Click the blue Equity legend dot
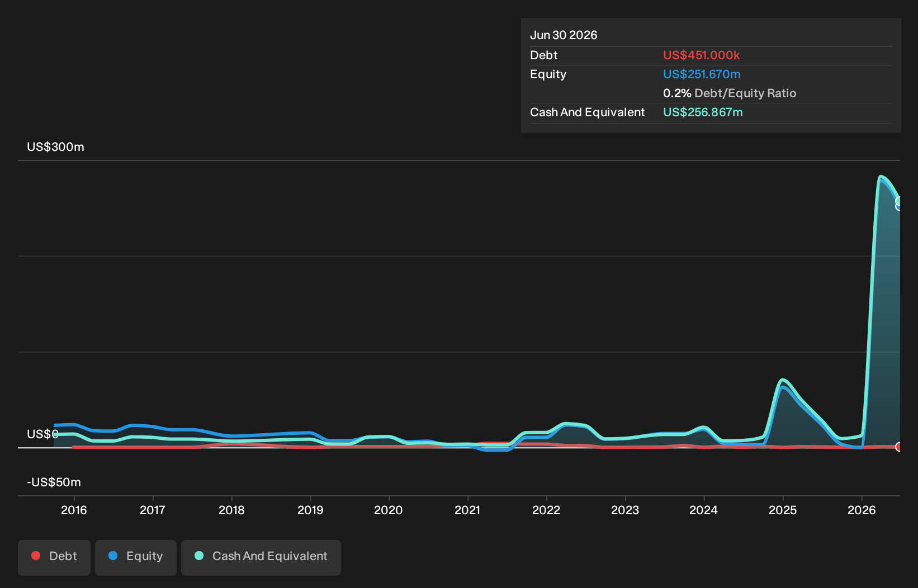The image size is (918, 588). point(113,556)
